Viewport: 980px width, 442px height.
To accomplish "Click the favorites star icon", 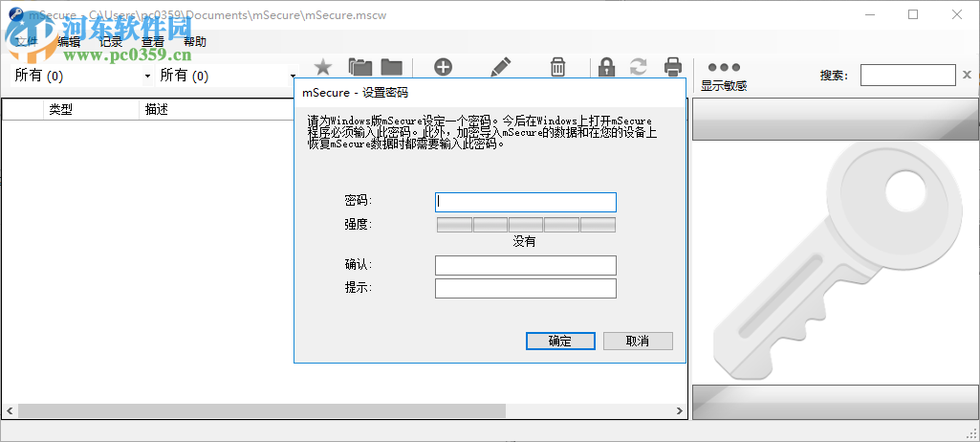I will pyautogui.click(x=322, y=68).
